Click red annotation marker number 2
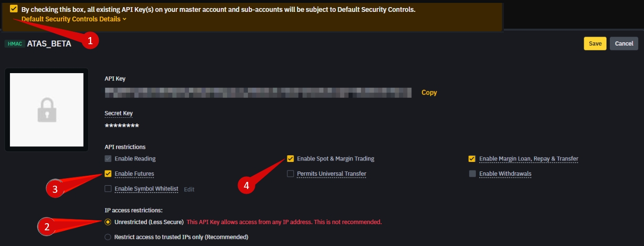Screen dimensions: 644x246 [47, 227]
